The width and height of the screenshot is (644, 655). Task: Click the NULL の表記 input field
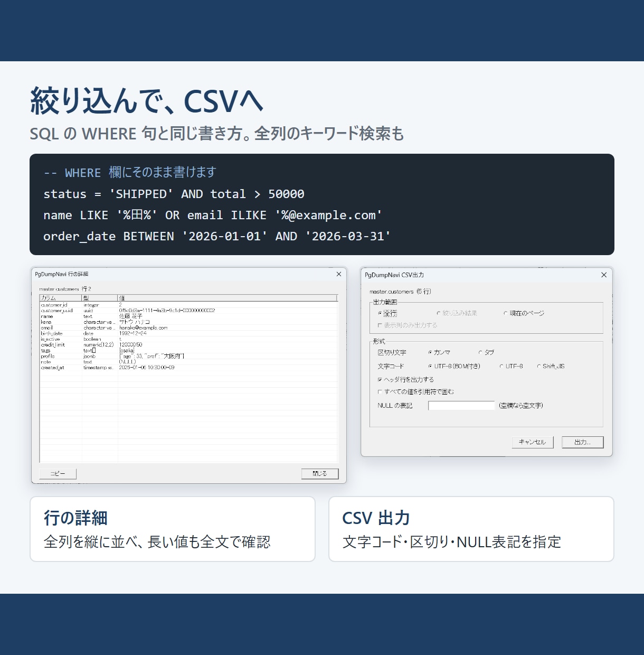(461, 406)
